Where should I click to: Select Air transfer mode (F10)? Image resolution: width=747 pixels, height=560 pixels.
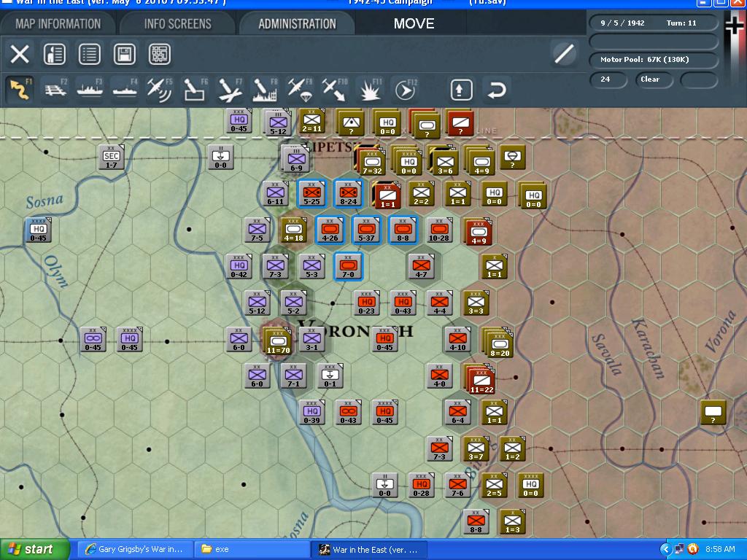coord(335,89)
